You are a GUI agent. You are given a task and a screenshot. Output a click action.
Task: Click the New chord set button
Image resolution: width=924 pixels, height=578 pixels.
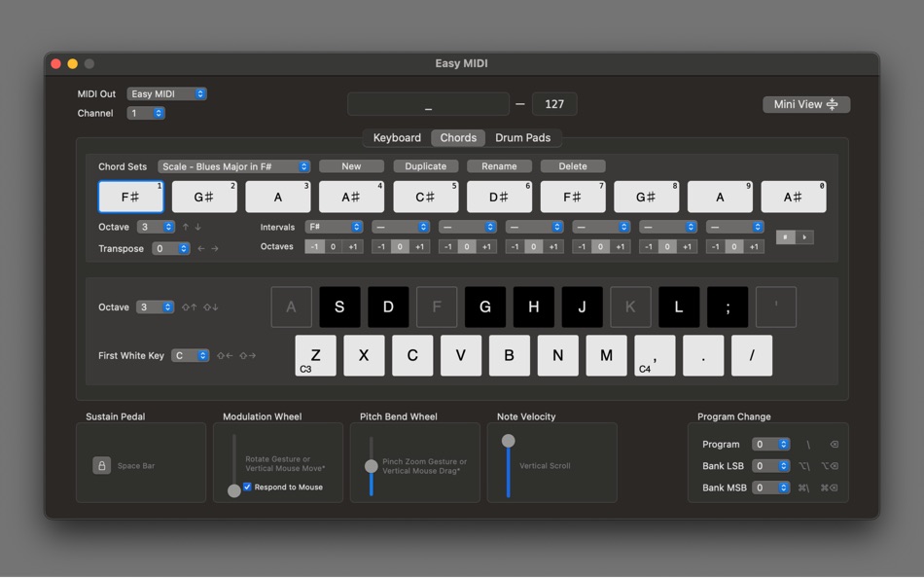[x=351, y=166]
